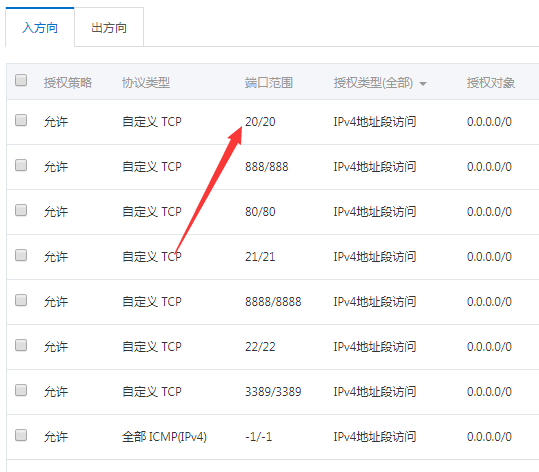The height and width of the screenshot is (472, 539).
Task: Click 0.0.0.0/0 in the ICMP -1/-1 row
Action: click(489, 437)
